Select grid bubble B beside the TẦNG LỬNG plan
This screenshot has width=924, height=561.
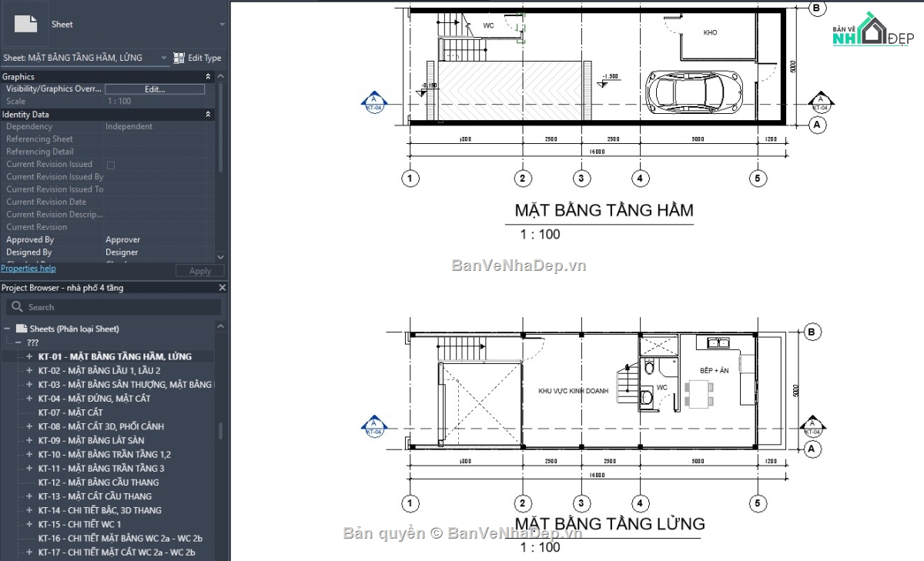click(812, 332)
